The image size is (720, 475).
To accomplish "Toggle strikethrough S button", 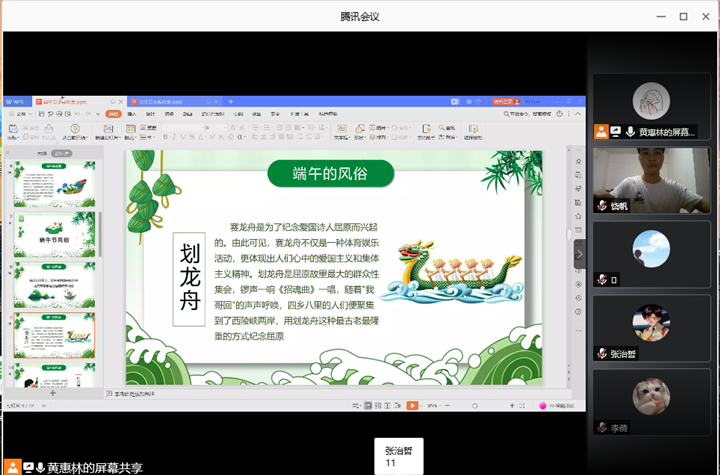I will (191, 137).
